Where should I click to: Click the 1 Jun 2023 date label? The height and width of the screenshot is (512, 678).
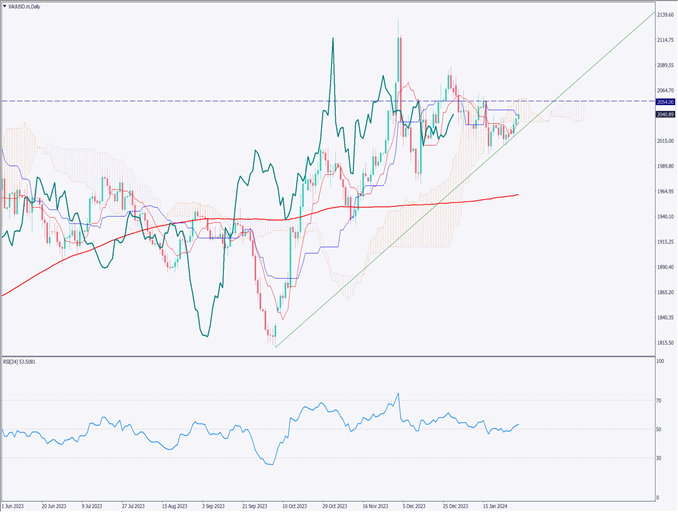[x=16, y=506]
